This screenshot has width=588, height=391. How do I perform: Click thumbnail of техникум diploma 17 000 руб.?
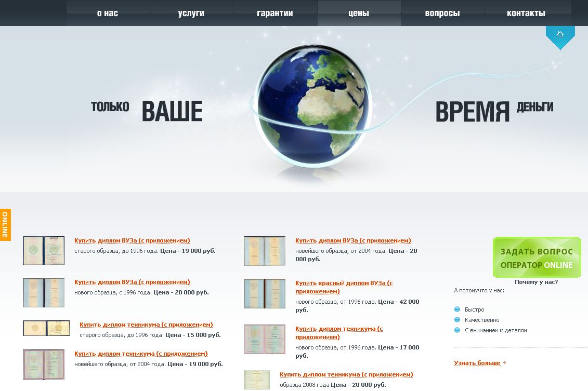pyautogui.click(x=265, y=339)
